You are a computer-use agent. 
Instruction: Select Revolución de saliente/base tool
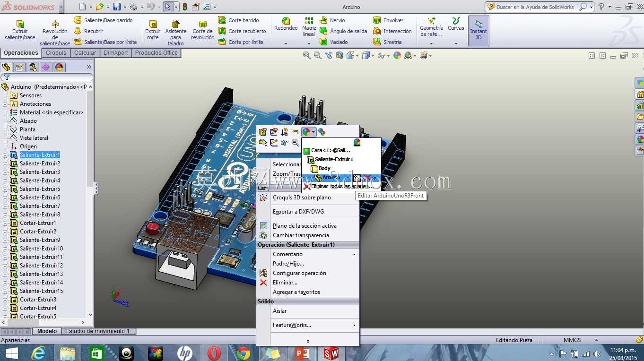(x=55, y=33)
